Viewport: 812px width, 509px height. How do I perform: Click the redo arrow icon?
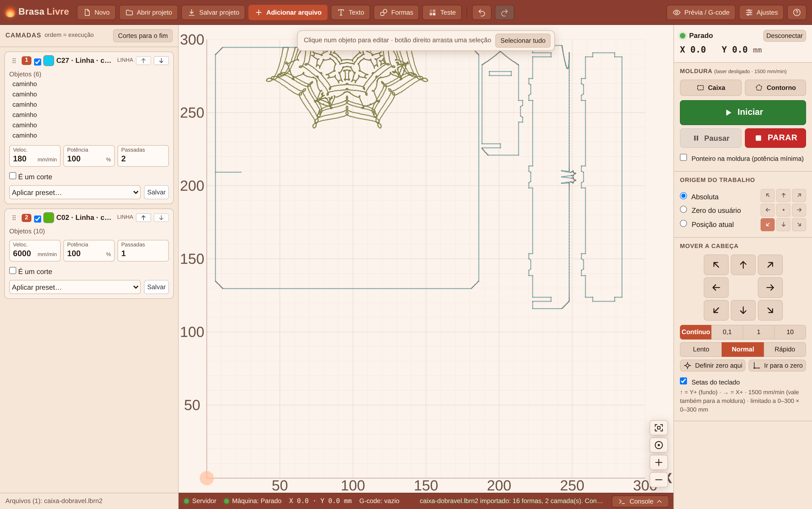click(504, 12)
